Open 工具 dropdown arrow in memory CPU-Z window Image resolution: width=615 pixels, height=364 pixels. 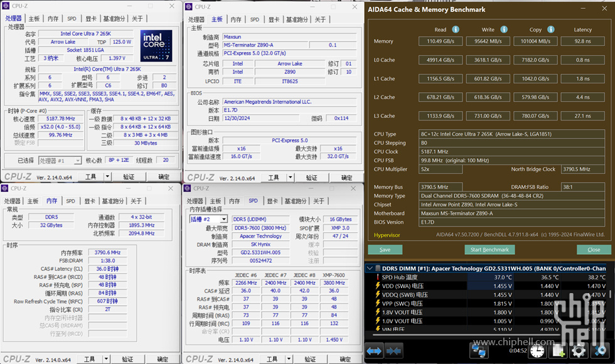[x=106, y=359]
